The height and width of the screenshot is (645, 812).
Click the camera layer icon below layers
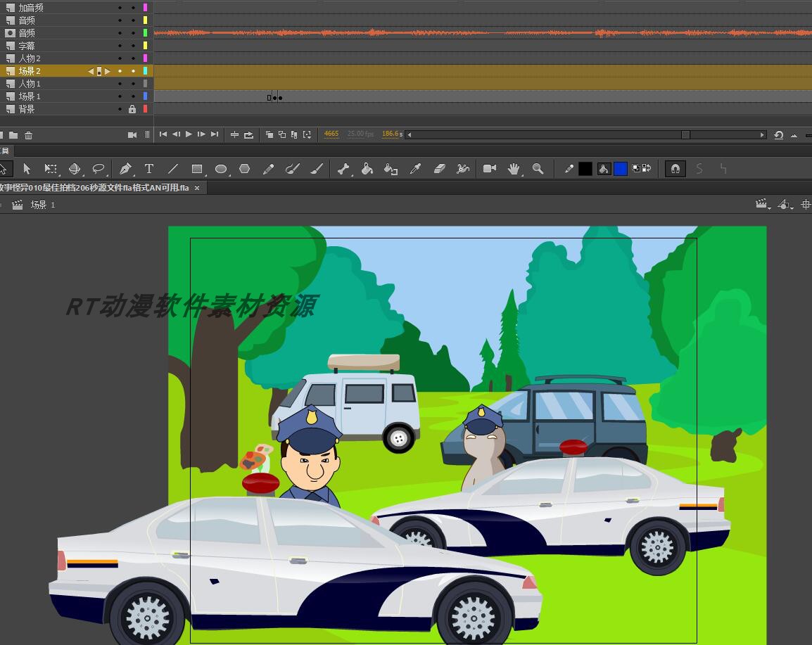tap(132, 135)
